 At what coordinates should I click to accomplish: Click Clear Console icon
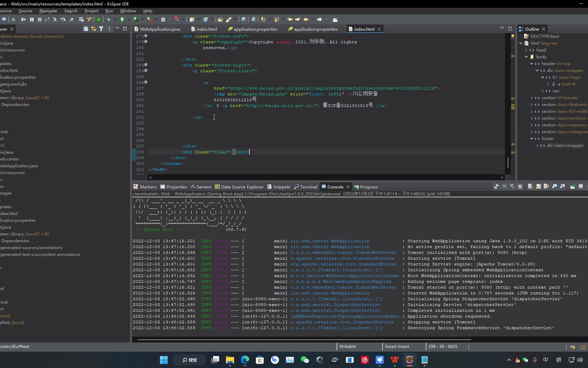(x=530, y=186)
